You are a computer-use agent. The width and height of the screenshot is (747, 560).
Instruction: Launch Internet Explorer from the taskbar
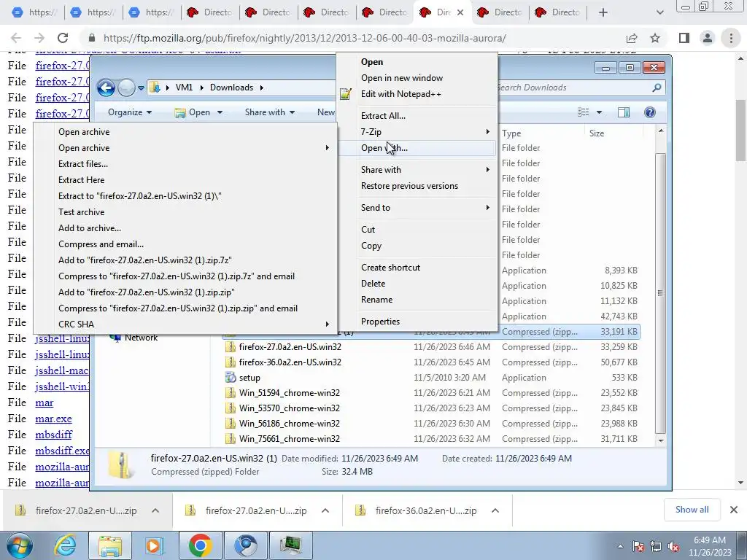pos(65,545)
